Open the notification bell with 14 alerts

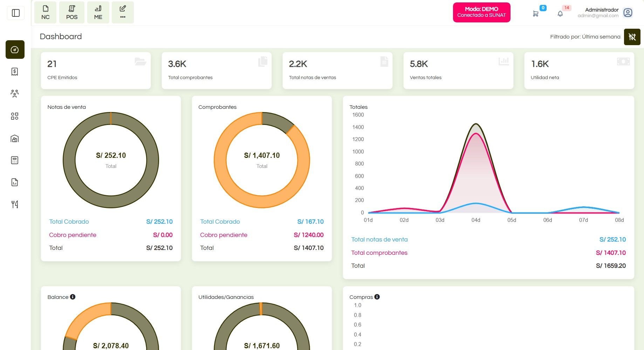(560, 13)
